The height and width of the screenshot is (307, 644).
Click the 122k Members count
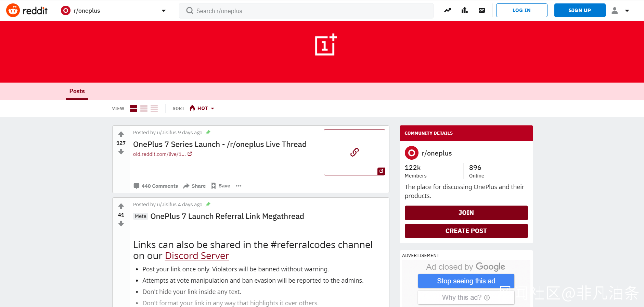[x=416, y=171]
